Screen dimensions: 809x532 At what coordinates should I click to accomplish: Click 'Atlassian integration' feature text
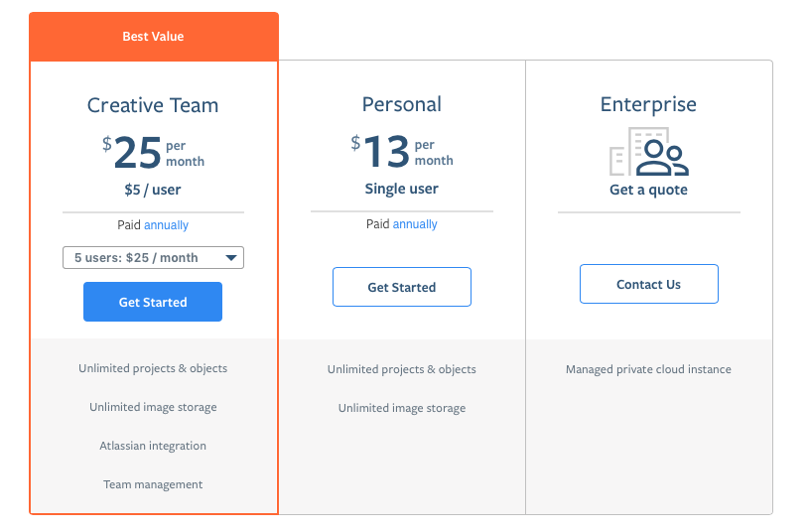153,446
